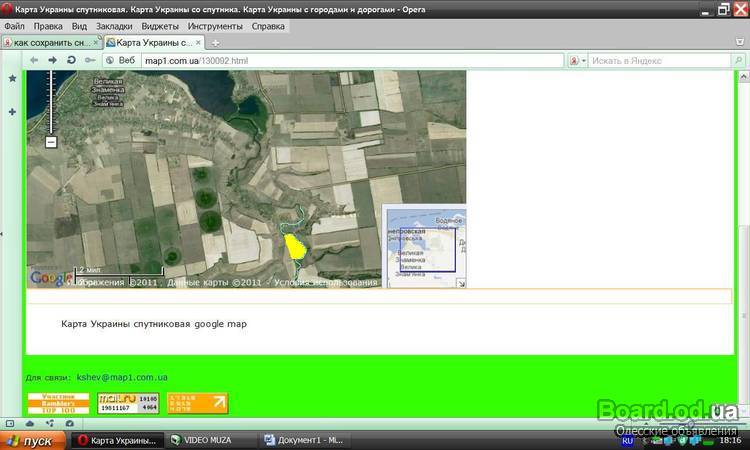
Task: Click the 'Искать в Яндекс' search box
Action: [659, 61]
